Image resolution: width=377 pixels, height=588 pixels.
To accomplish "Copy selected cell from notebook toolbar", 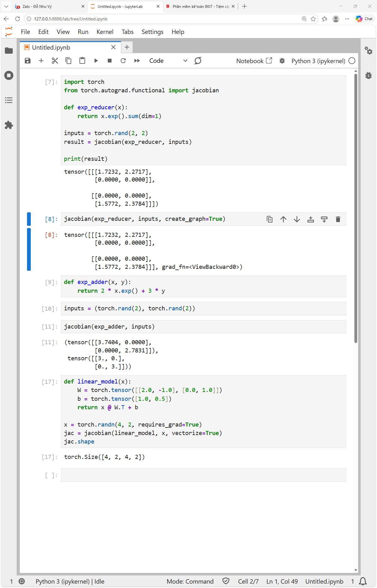I will (68, 61).
